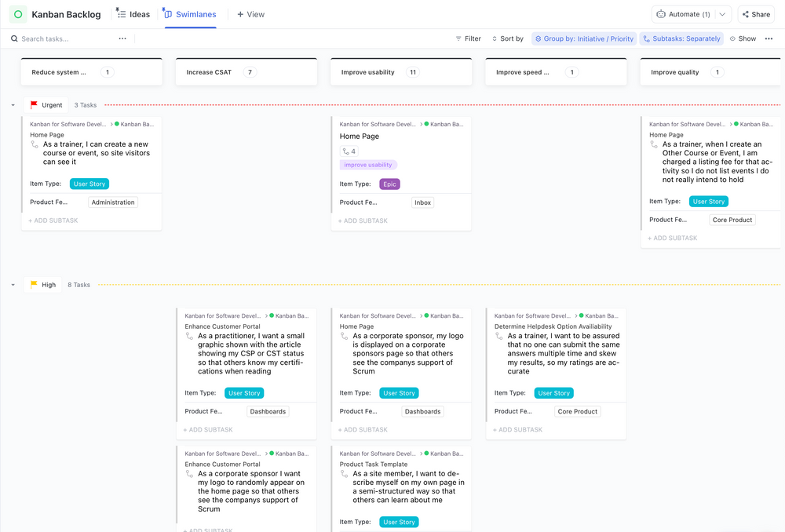Viewport: 785px width, 532px height.
Task: Click the Share button
Action: click(x=755, y=14)
